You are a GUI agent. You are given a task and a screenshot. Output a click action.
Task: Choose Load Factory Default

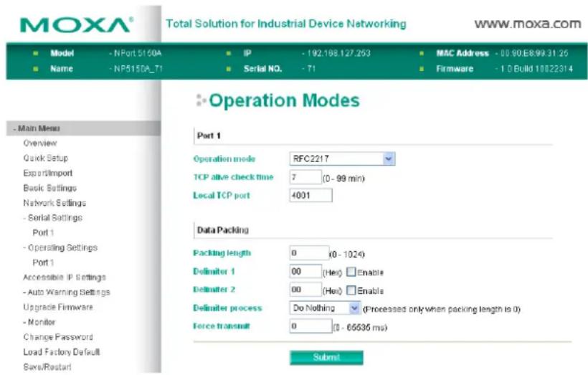[61, 352]
